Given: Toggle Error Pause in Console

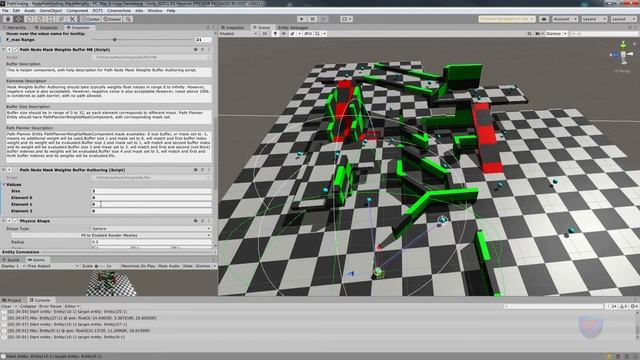Looking at the screenshot, I should point(50,306).
